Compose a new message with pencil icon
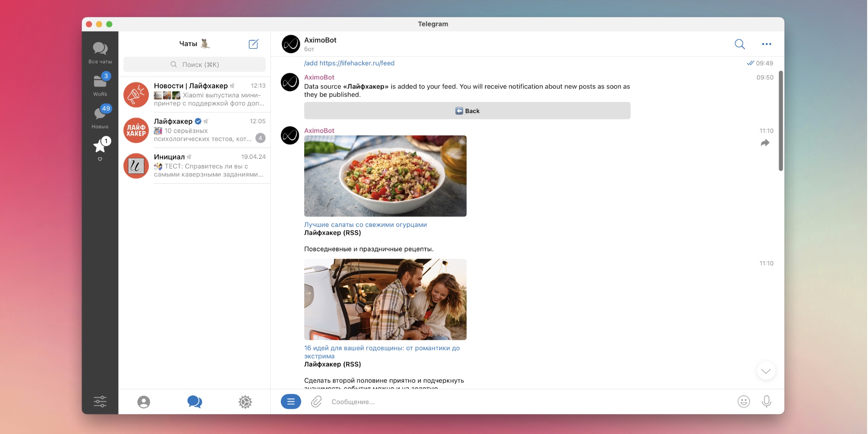This screenshot has width=868, height=434. click(x=253, y=44)
